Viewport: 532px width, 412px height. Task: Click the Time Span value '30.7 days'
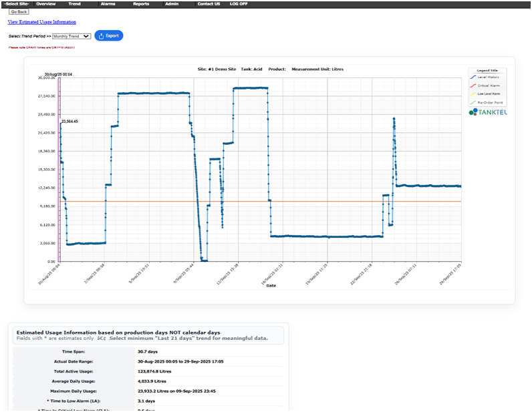[x=148, y=352]
